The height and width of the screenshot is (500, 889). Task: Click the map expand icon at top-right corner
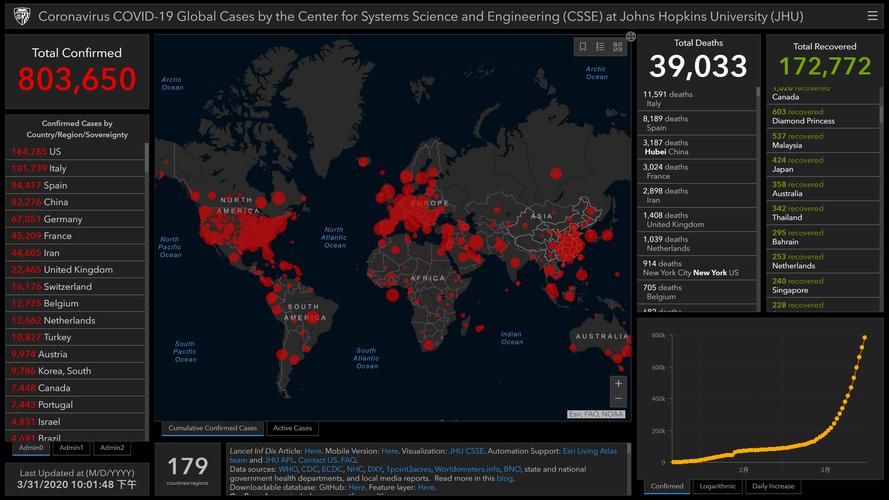[x=630, y=36]
